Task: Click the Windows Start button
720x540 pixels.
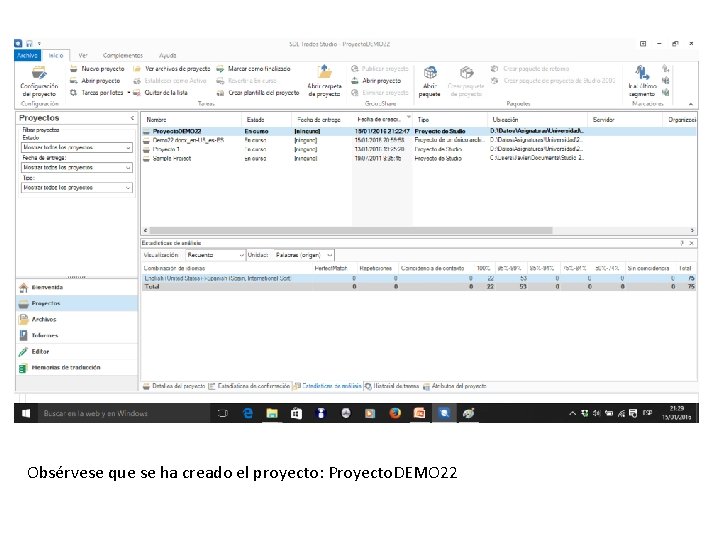Action: coord(26,413)
